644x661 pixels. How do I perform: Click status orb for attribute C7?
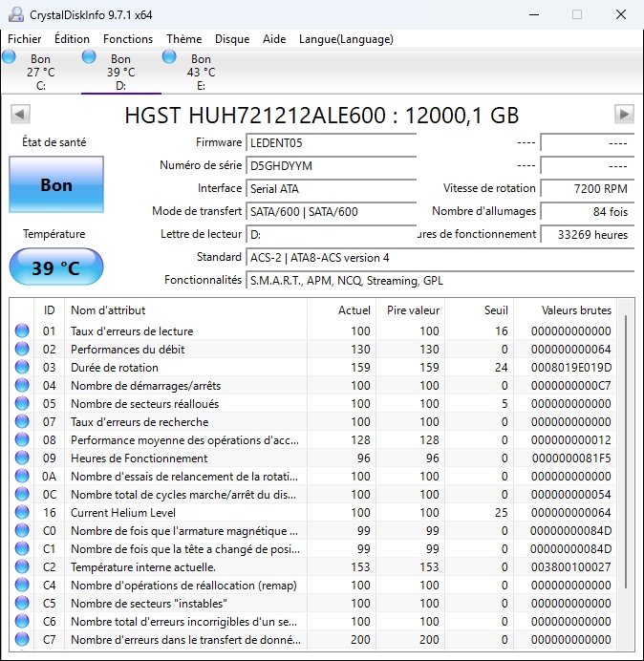(22, 639)
